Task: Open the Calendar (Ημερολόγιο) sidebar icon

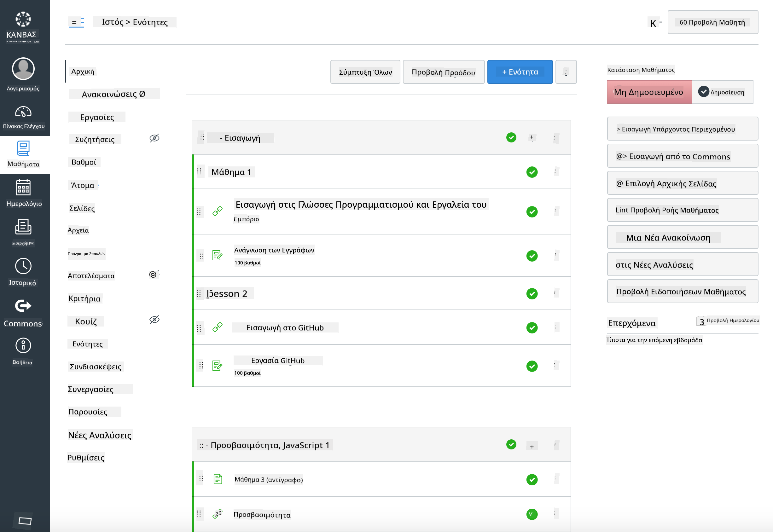Action: coord(23,188)
